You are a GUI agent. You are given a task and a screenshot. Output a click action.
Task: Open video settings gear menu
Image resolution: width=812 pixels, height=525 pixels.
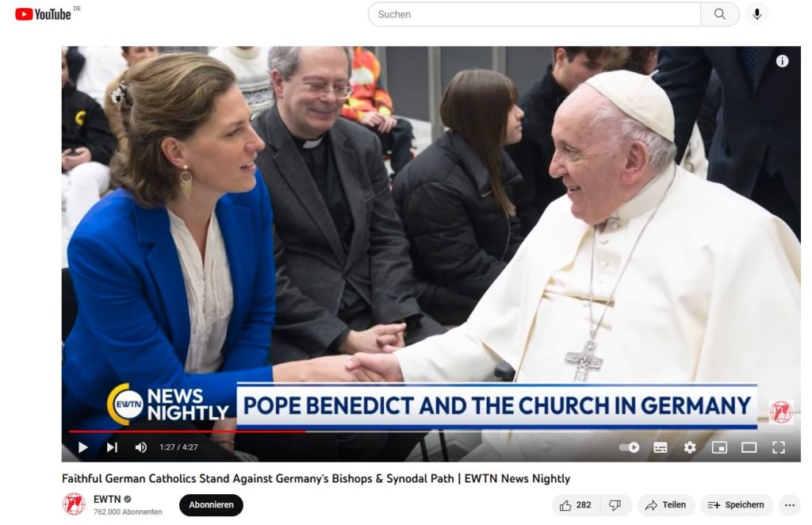tap(690, 447)
